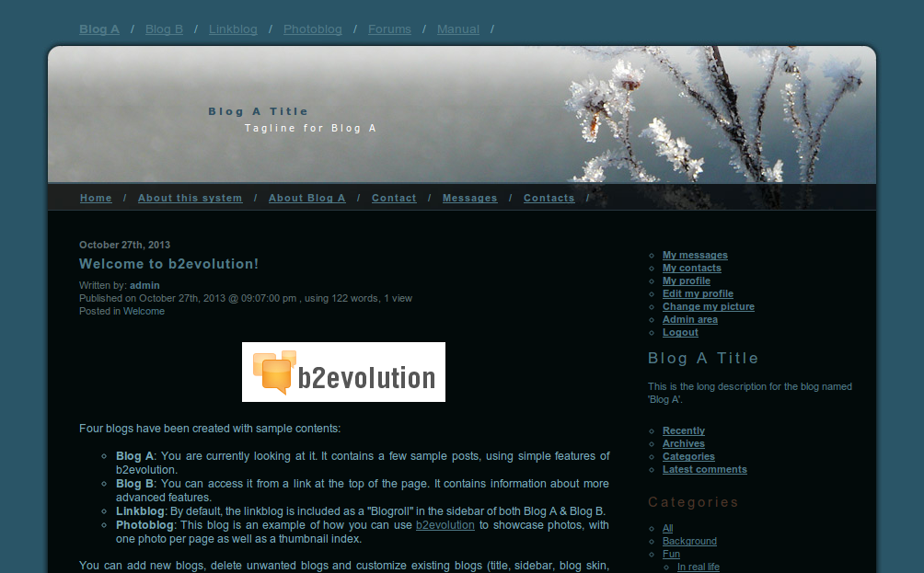Viewport: 924px width, 573px height.
Task: Open My messages in the sidebar
Action: point(695,255)
